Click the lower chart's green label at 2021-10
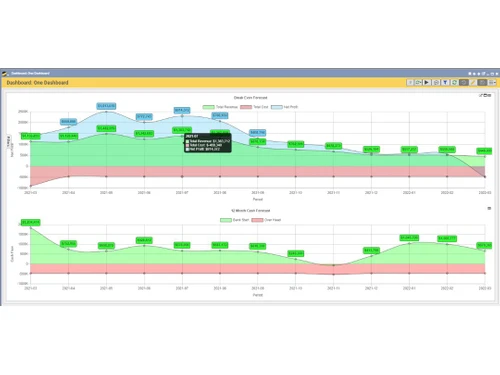Viewport: 500px width, 375px height. 296,254
